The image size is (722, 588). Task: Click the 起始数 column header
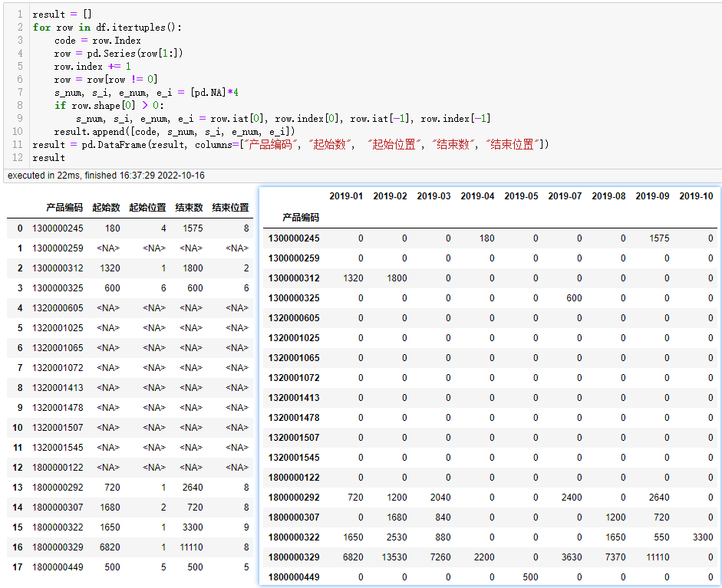[x=107, y=205]
